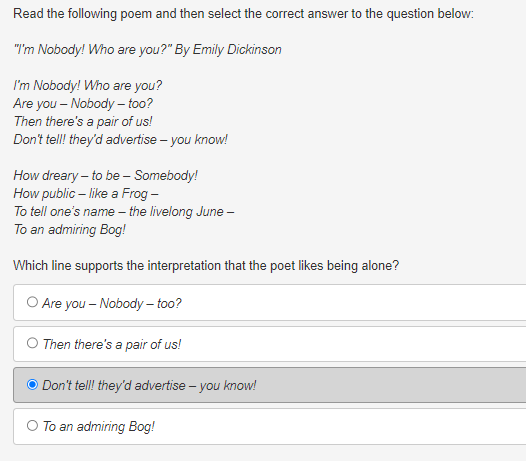The image size is (526, 461).
Task: Click the instruction text "Read the following poem"
Action: click(x=243, y=14)
